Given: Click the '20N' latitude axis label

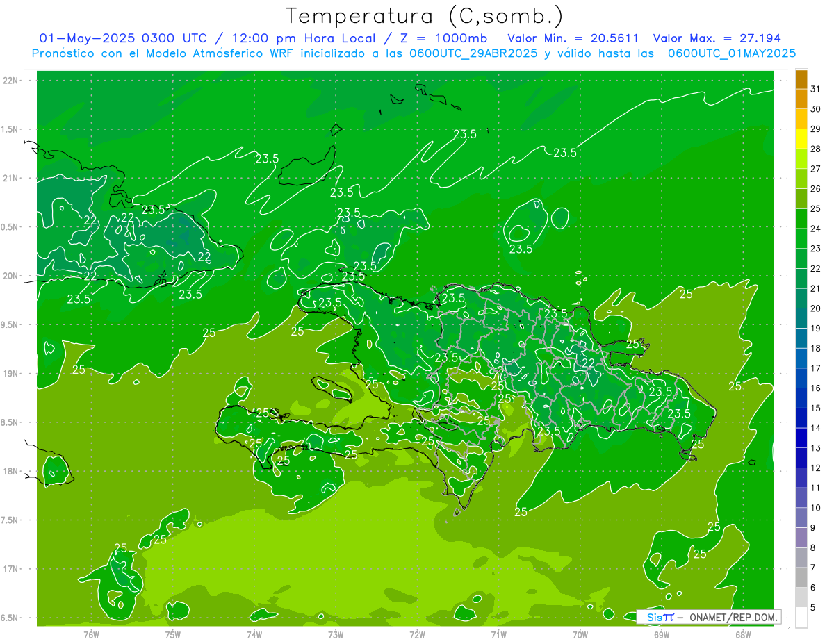Looking at the screenshot, I should tap(11, 276).
